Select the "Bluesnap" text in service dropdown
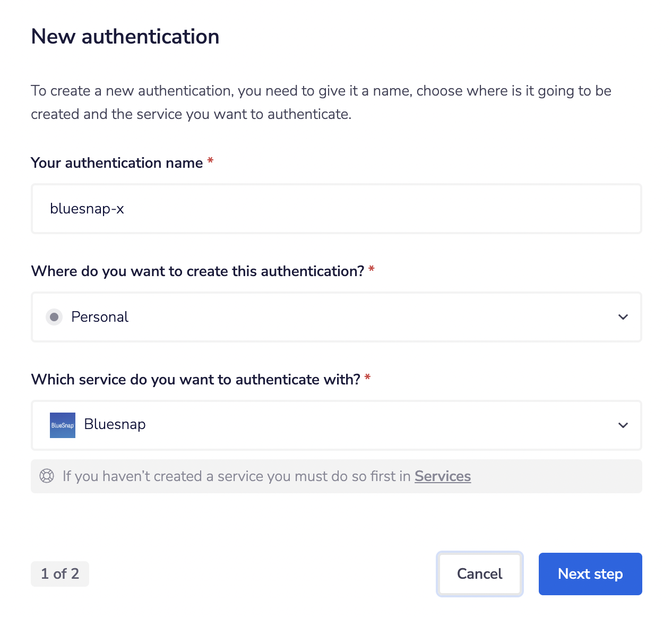672x617 pixels. pos(115,425)
